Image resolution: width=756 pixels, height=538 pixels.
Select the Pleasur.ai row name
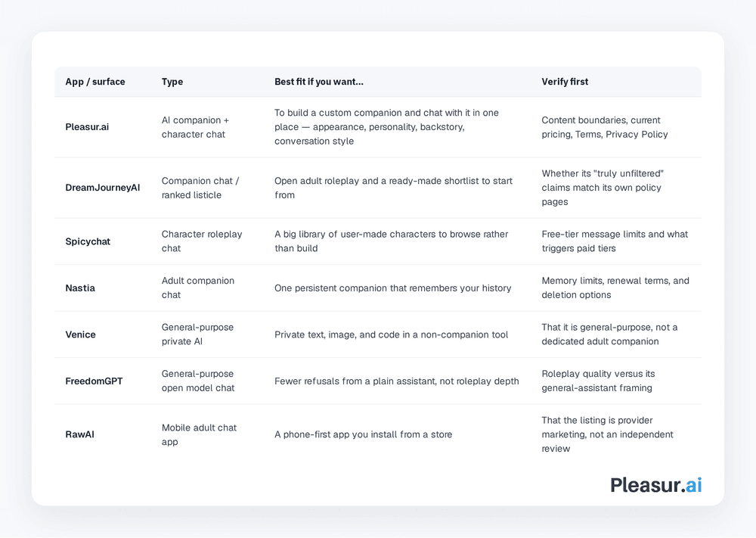tap(87, 127)
